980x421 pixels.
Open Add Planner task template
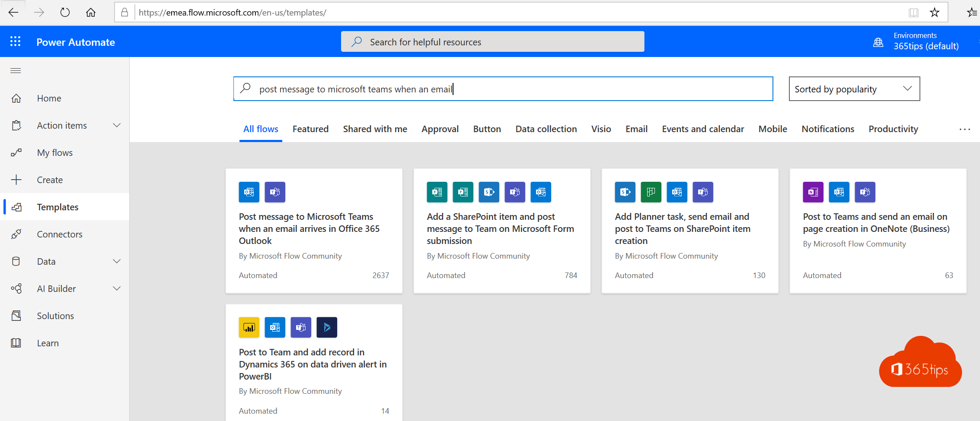690,231
